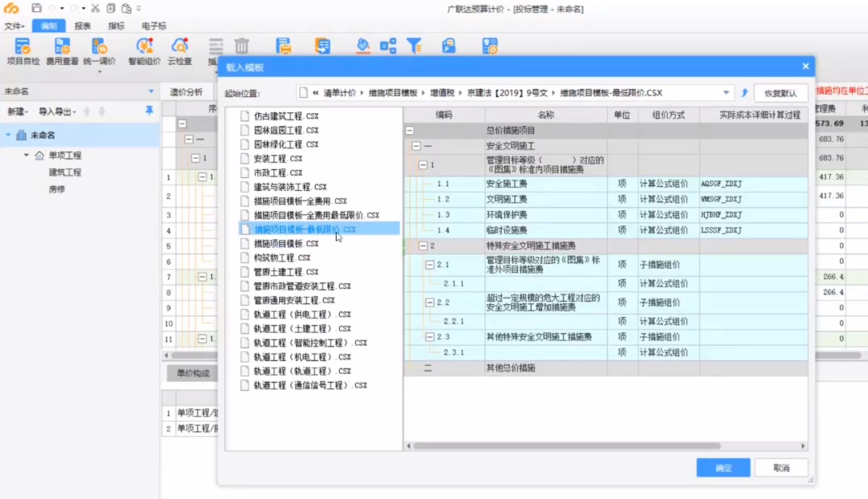
Task: Click the document search icon in ribbon
Action: point(448,46)
